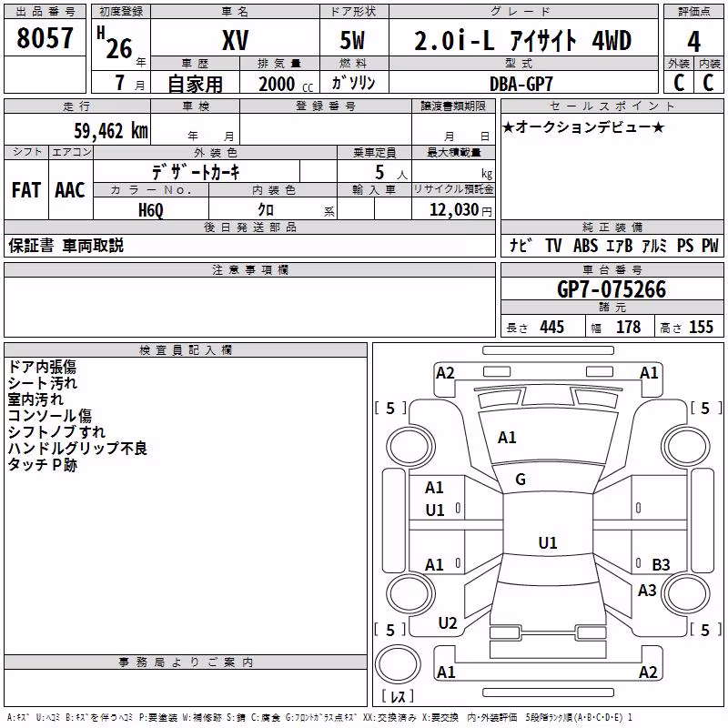Click the PW equipment entry
This screenshot has width=728, height=728.
[x=710, y=245]
